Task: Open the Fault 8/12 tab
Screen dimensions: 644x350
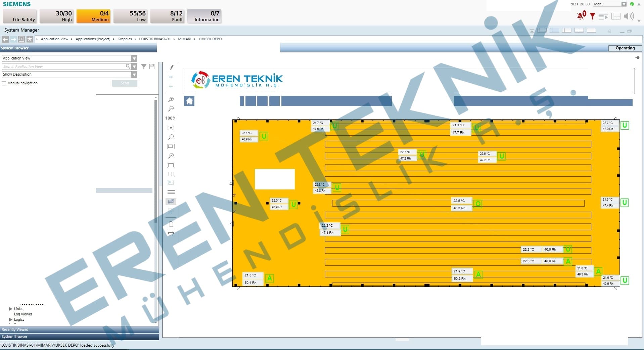Action: point(168,16)
